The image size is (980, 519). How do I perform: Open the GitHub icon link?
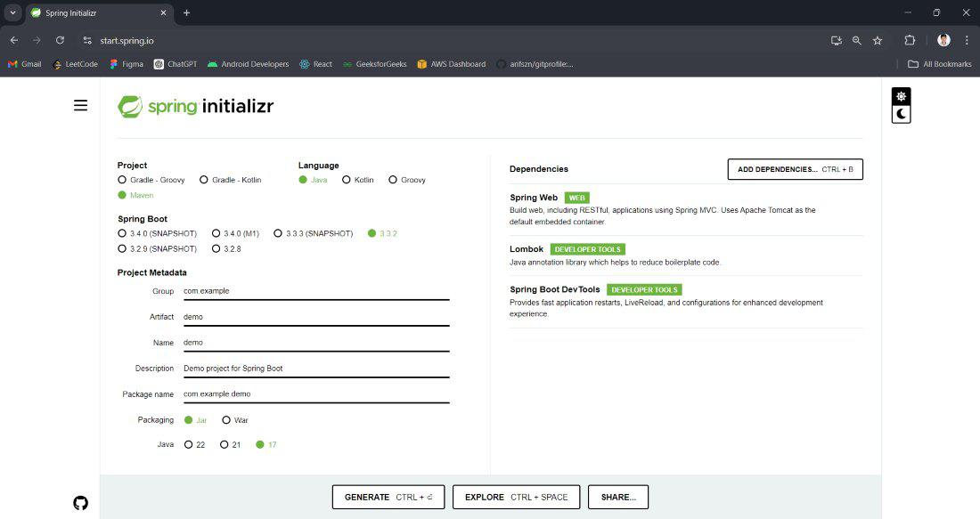click(80, 503)
